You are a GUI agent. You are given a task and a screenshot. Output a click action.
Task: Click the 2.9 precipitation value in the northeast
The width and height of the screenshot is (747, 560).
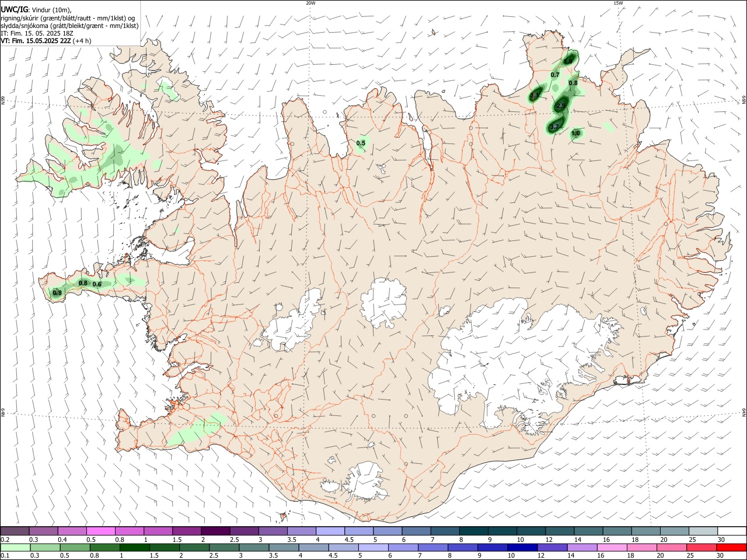coord(561,106)
